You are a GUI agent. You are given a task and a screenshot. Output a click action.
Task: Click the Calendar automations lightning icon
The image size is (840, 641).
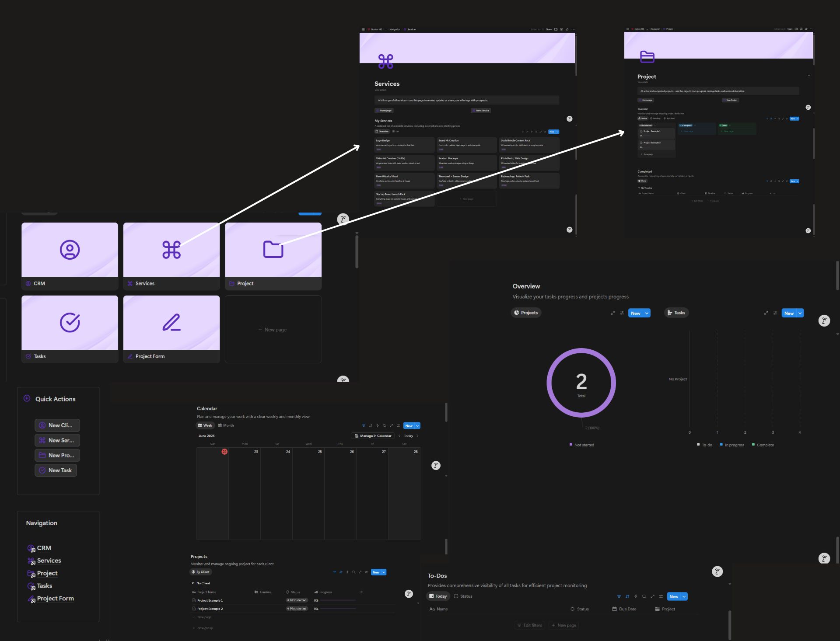pyautogui.click(x=378, y=425)
